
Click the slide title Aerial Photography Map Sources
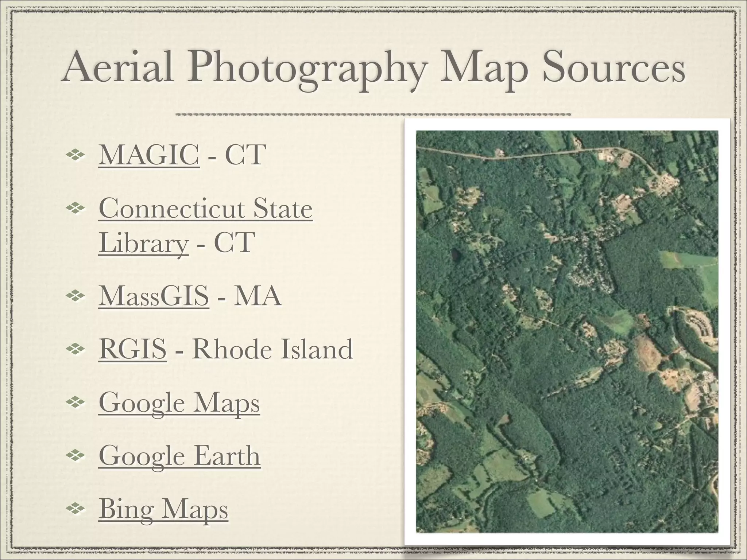(373, 69)
